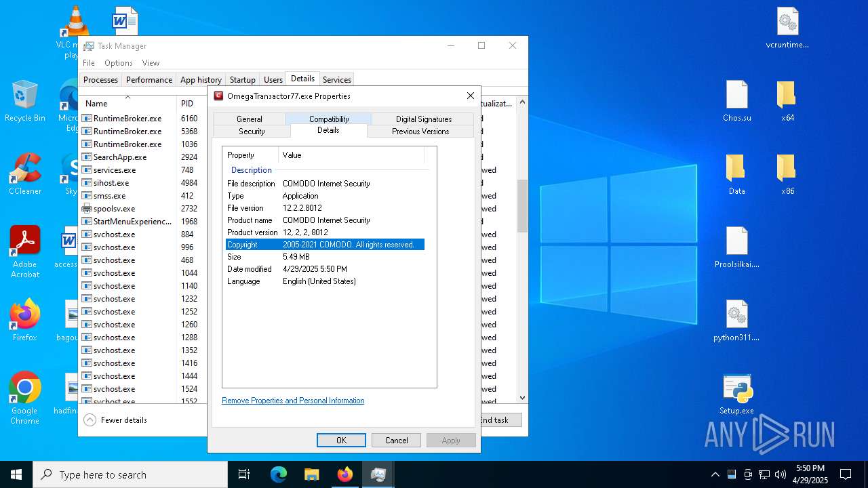This screenshot has height=488, width=868.
Task: Switch to the Services tab
Action: tap(337, 80)
